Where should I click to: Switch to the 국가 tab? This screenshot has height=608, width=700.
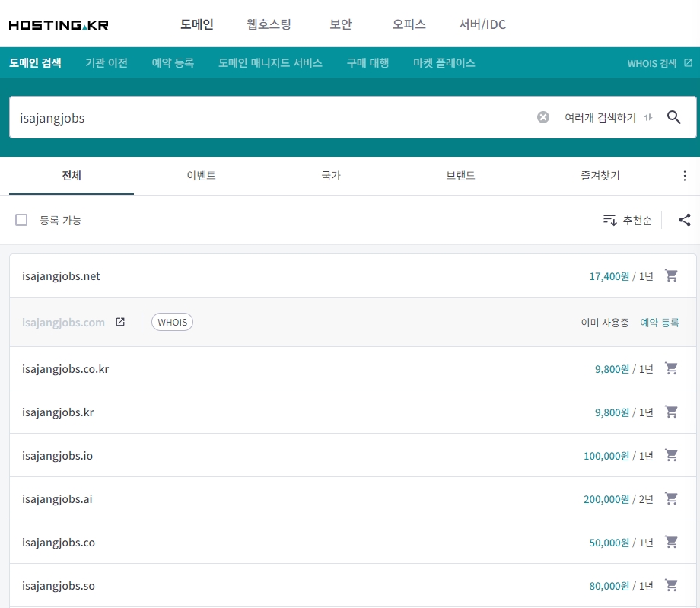331,176
